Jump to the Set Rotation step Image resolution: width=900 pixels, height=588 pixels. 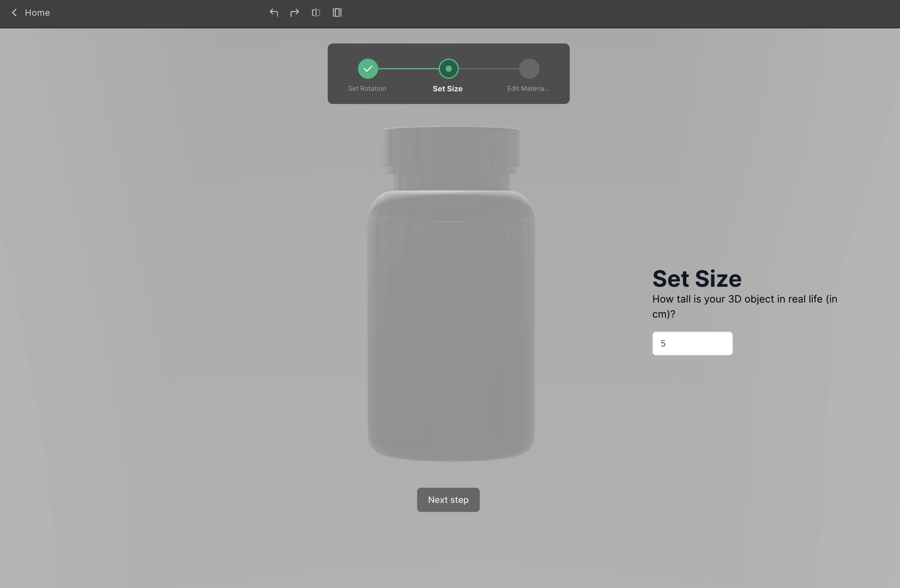(368, 69)
